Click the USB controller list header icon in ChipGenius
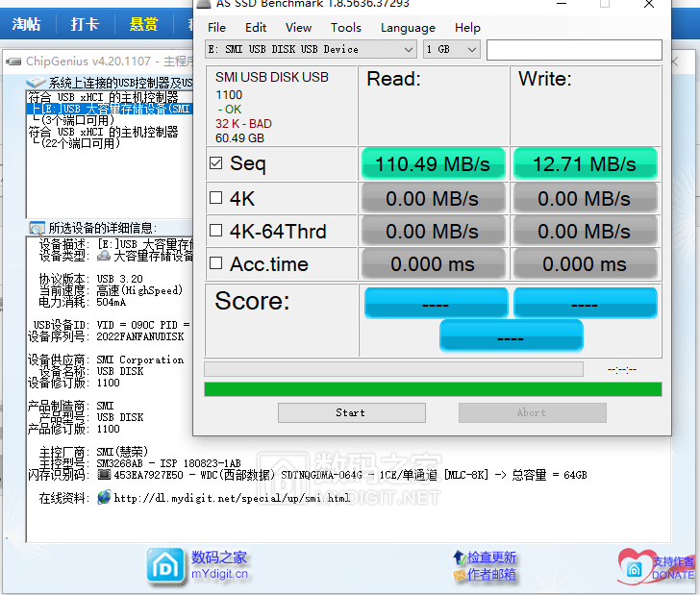700x595 pixels. point(36,83)
